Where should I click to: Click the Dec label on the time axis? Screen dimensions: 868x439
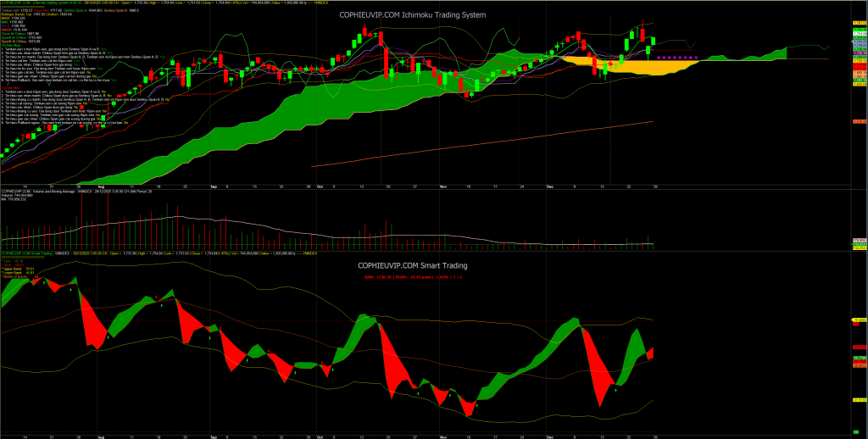[551, 185]
